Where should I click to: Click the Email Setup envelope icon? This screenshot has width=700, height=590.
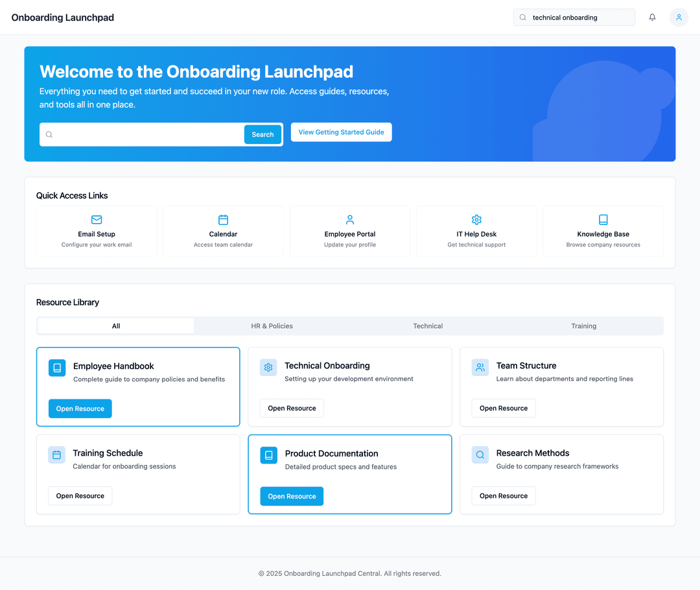pos(97,220)
